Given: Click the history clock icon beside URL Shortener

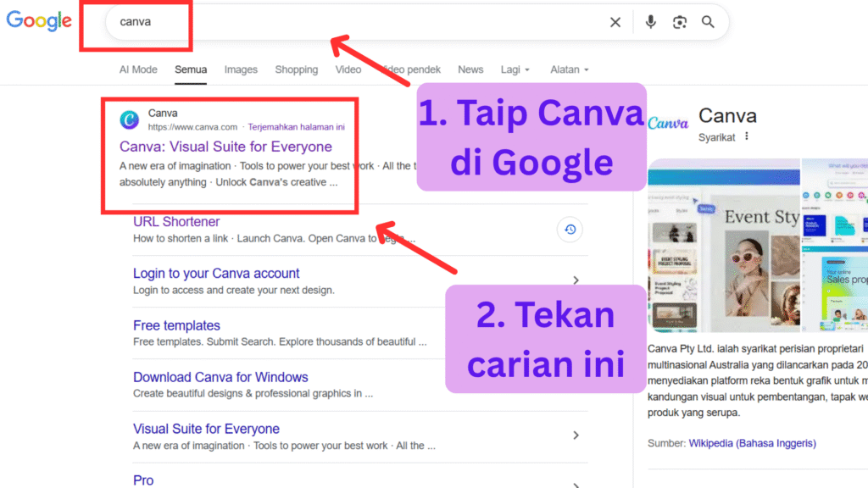Looking at the screenshot, I should click(570, 230).
